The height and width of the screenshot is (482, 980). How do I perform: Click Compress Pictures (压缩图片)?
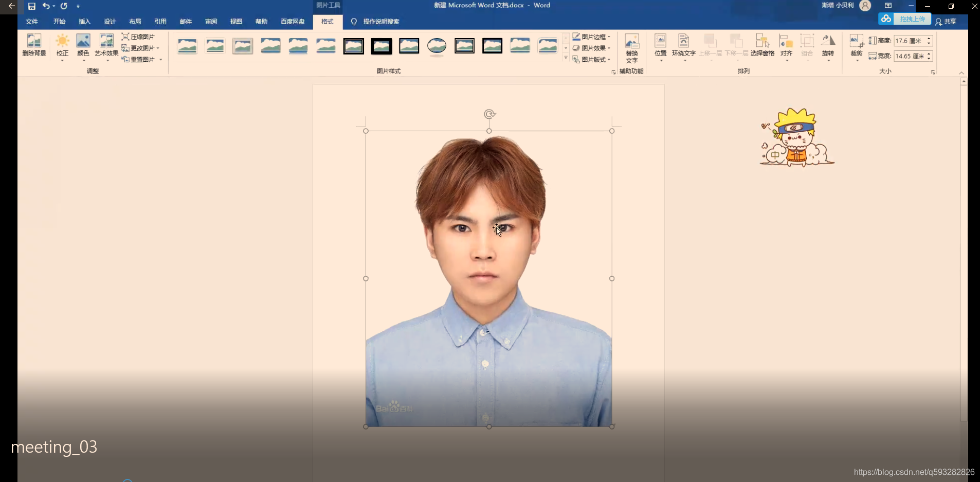tap(138, 37)
